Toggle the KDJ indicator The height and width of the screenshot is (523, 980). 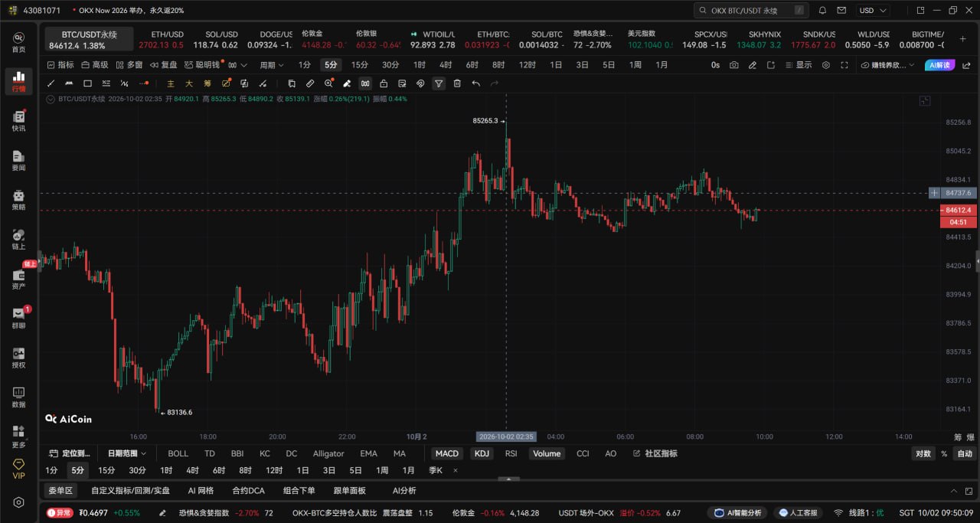(482, 453)
